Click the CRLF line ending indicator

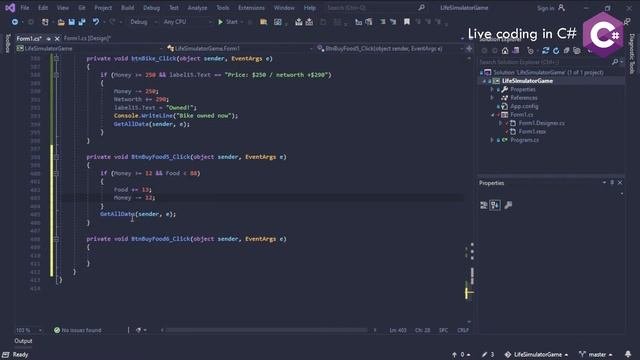click(x=463, y=330)
